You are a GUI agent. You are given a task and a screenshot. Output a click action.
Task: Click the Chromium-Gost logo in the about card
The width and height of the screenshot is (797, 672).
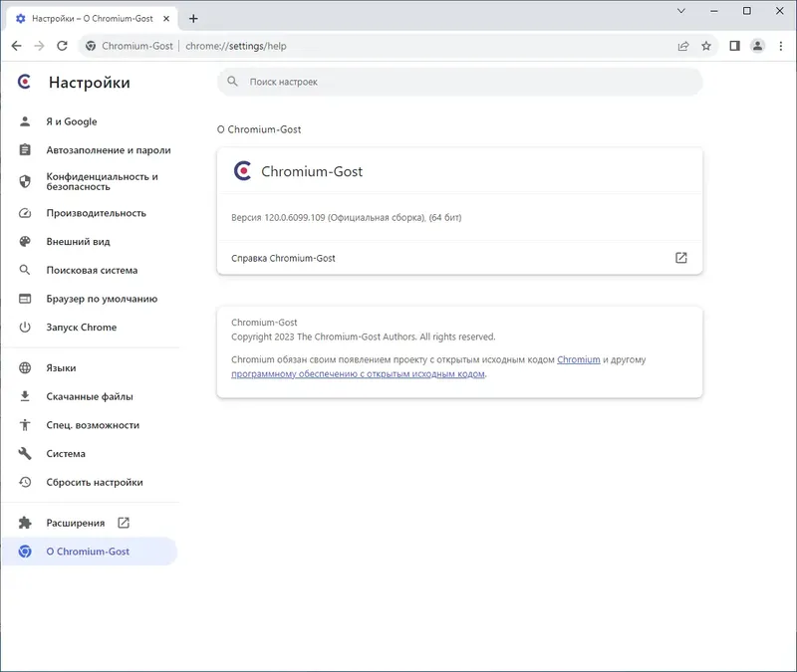click(241, 169)
